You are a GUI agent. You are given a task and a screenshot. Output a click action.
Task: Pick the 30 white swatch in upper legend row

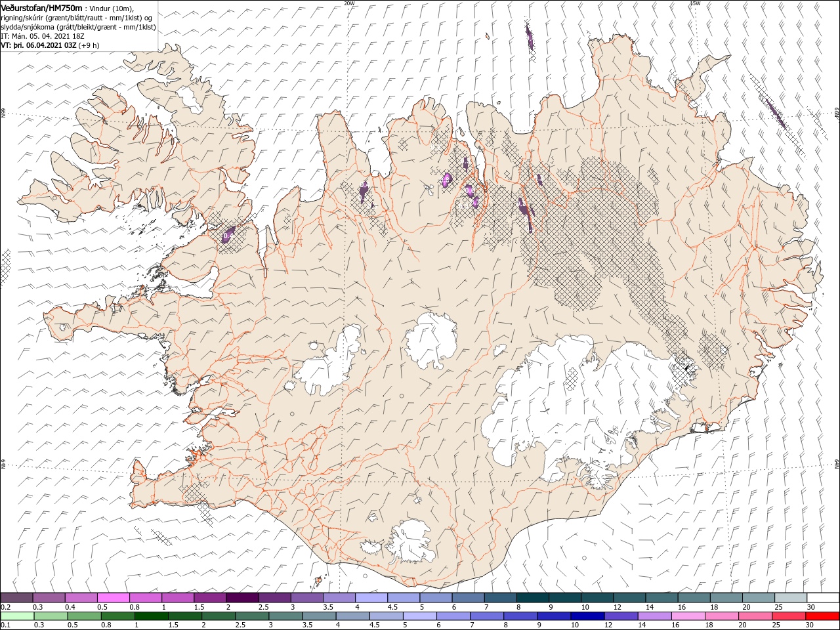823,598
